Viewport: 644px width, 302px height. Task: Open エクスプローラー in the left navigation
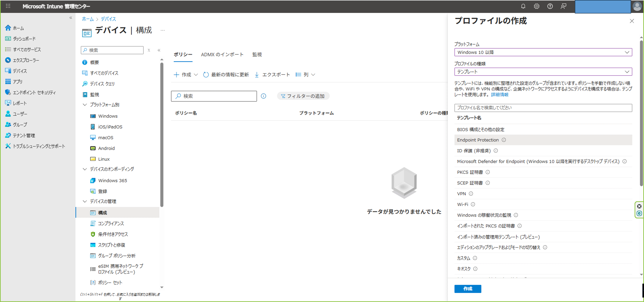22,60
